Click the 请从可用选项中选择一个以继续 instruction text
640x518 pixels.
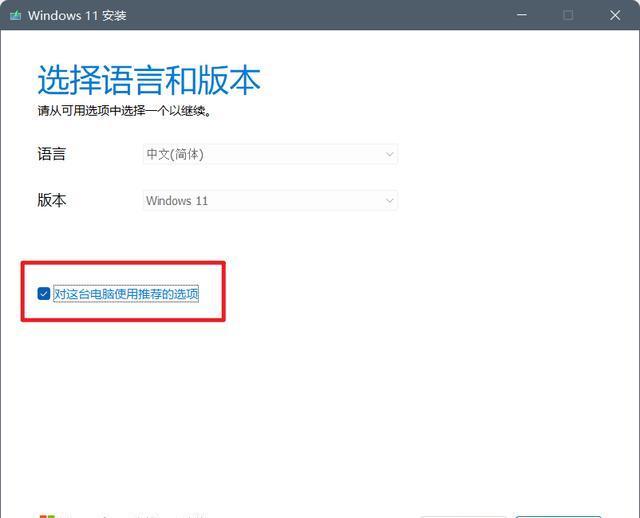(125, 111)
